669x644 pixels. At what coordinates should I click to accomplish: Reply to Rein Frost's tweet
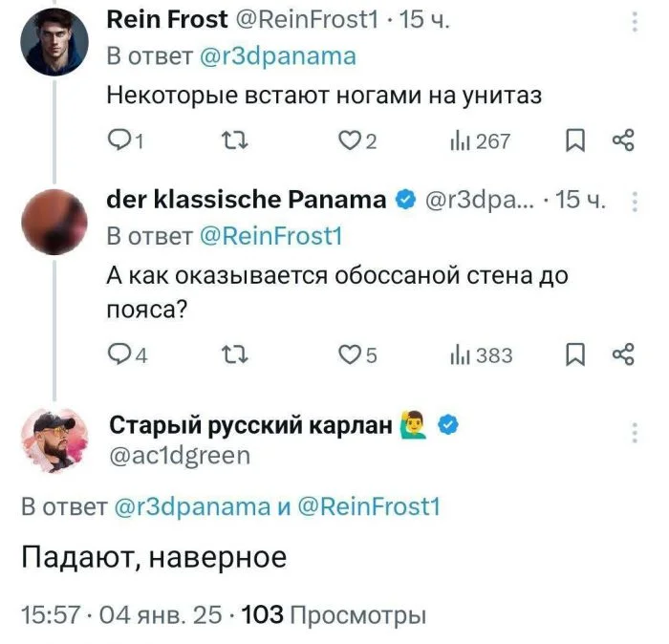[124, 142]
